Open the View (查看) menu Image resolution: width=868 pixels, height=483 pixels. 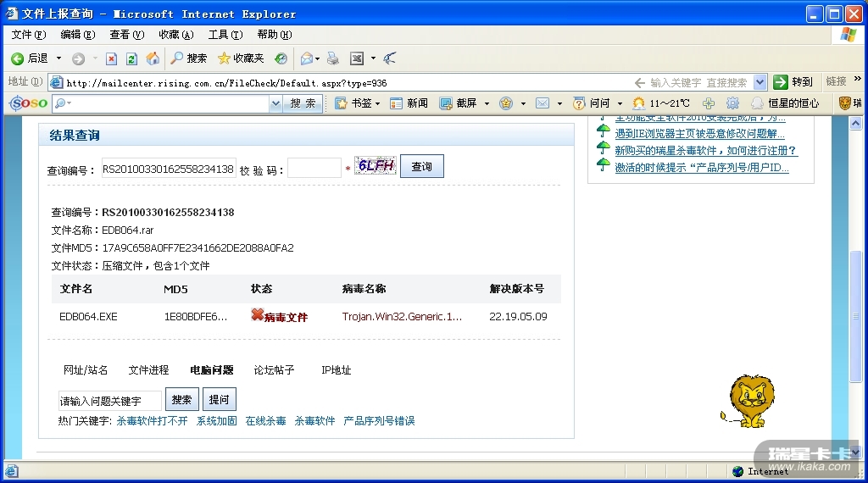coord(127,35)
